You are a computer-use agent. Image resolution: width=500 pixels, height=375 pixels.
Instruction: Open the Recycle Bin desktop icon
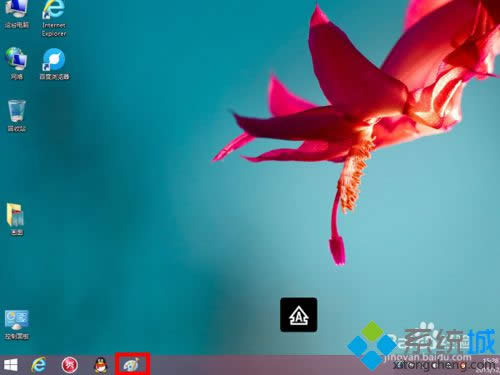pyautogui.click(x=16, y=116)
